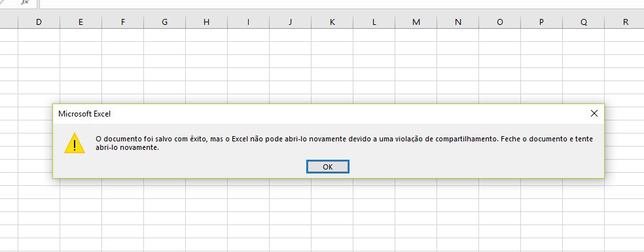Select column N header
This screenshot has width=644, height=252.
pos(458,22)
